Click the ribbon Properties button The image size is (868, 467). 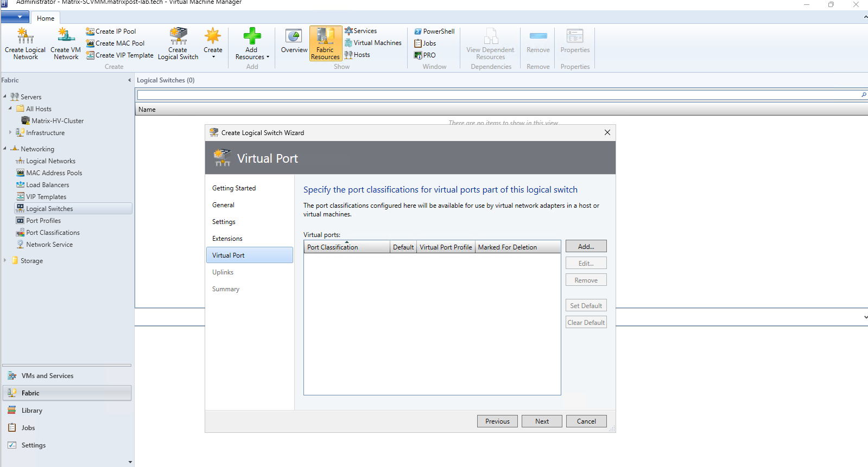pos(575,42)
